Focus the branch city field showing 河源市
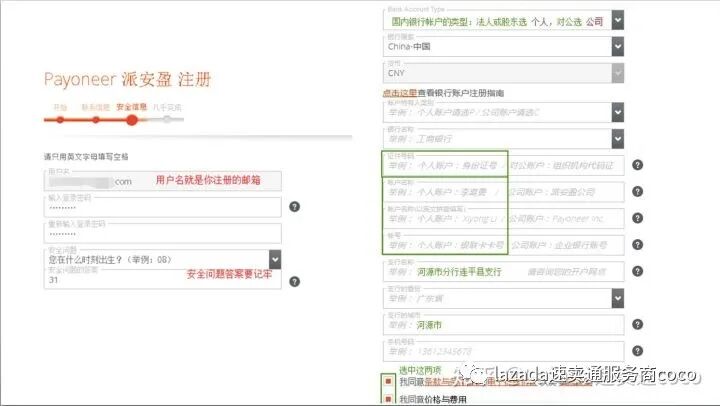 click(x=503, y=325)
